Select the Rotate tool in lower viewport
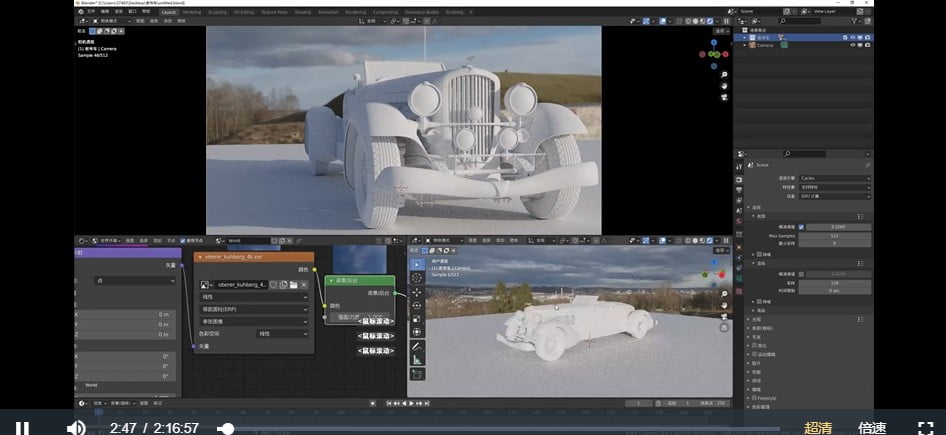The height and width of the screenshot is (435, 946). (x=417, y=305)
